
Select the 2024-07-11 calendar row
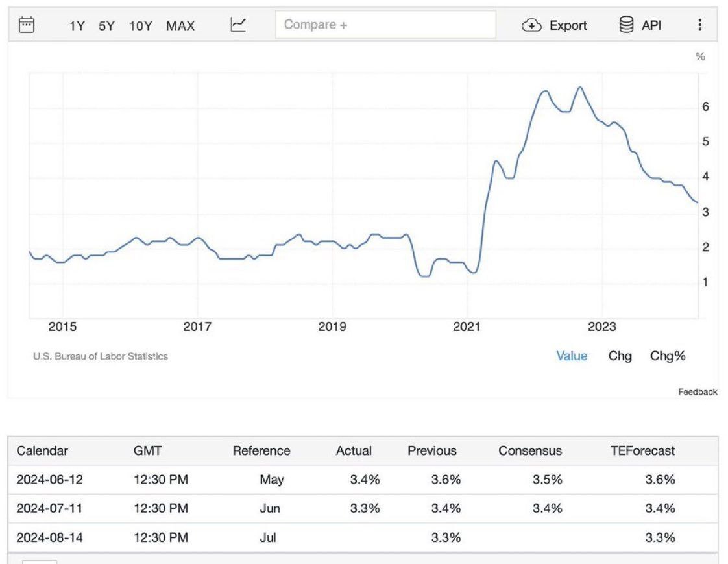(50, 508)
